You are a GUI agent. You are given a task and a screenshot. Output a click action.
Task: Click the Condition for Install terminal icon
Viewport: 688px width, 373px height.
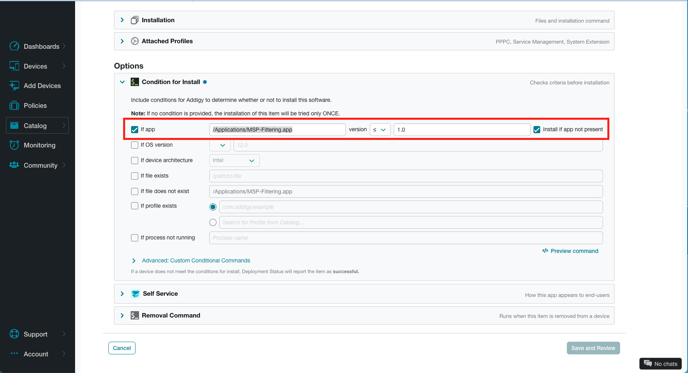pyautogui.click(x=135, y=82)
